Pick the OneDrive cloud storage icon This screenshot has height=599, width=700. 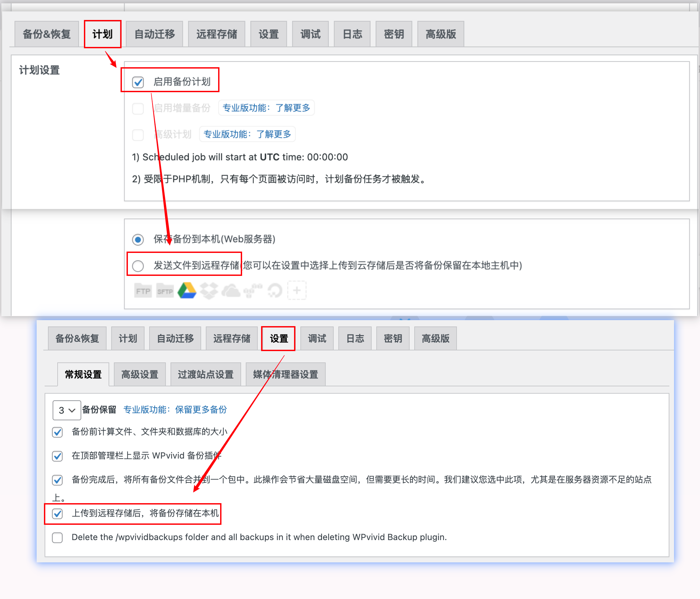pos(231,291)
